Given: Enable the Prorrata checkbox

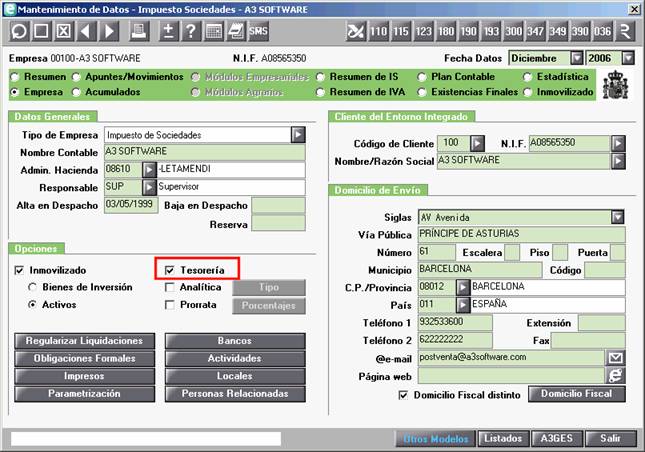Looking at the screenshot, I should (169, 305).
